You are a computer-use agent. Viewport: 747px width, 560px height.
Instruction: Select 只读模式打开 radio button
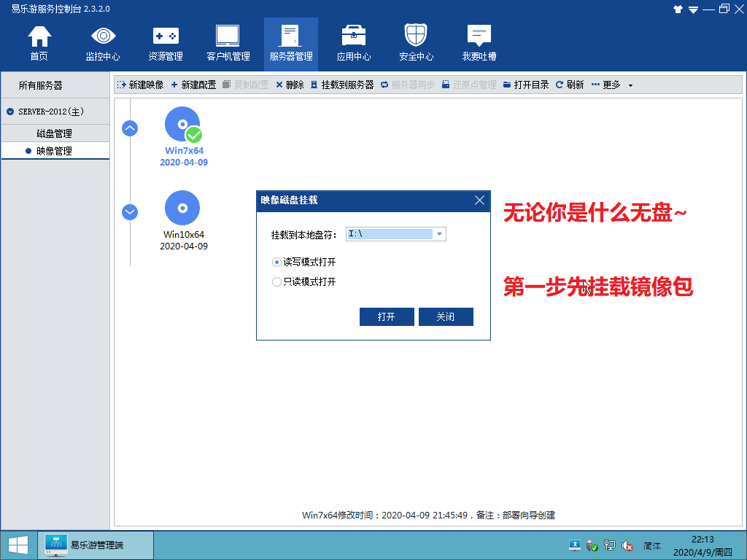(276, 282)
